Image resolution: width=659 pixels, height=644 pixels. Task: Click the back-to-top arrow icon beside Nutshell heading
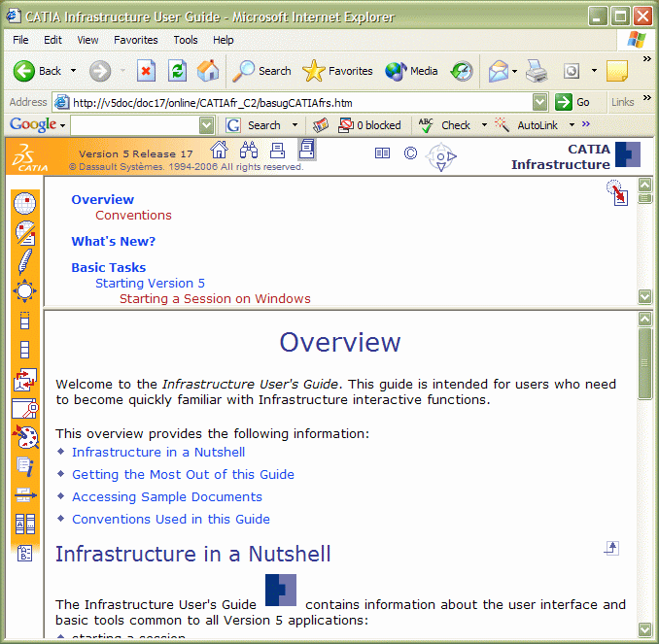pos(611,548)
